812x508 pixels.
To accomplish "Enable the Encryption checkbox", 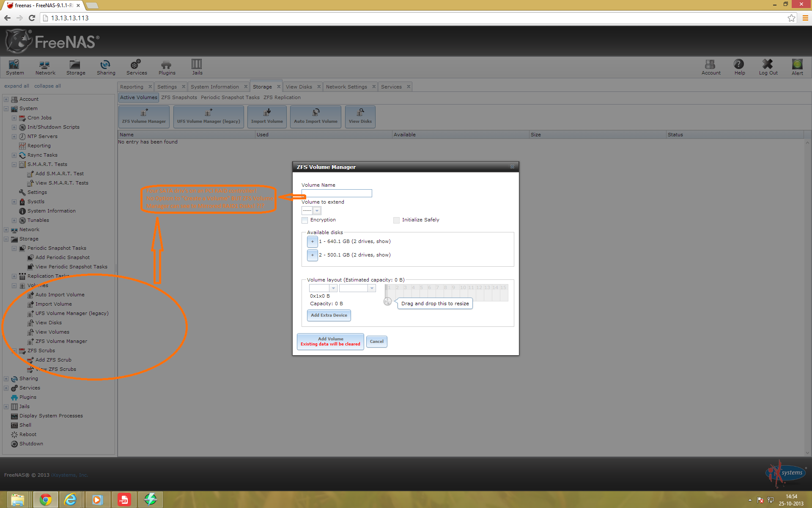I will pos(304,220).
